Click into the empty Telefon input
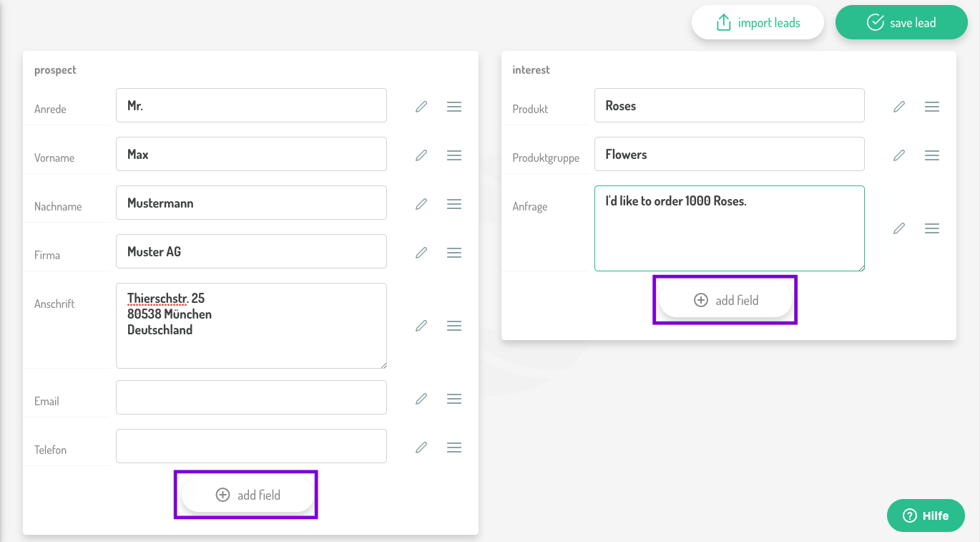This screenshot has height=542, width=980. 251,446
